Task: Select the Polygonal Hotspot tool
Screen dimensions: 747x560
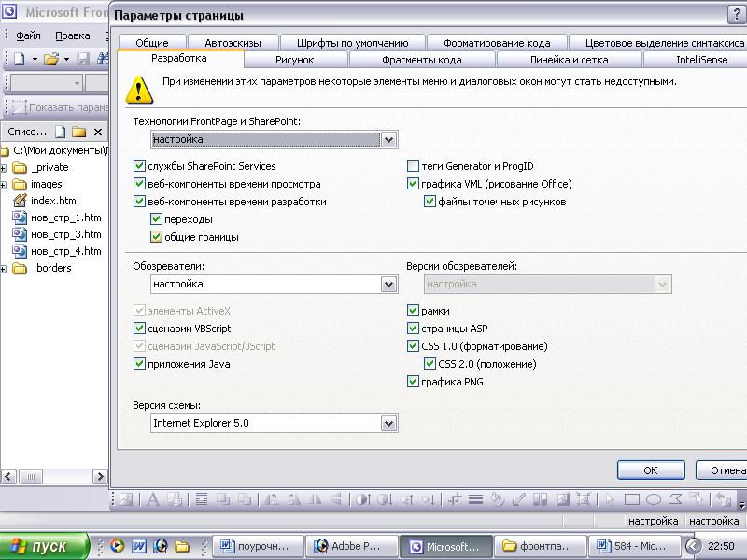Action: pos(675,499)
